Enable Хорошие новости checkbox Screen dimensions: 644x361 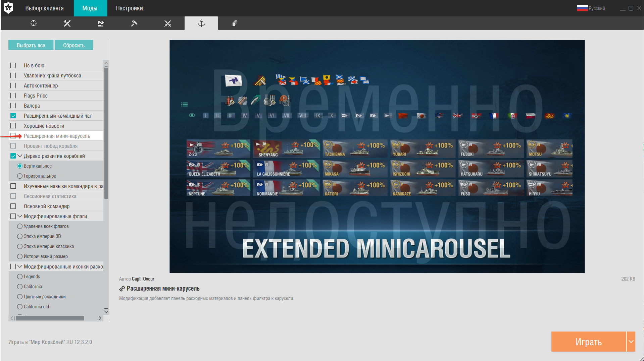[x=13, y=126]
